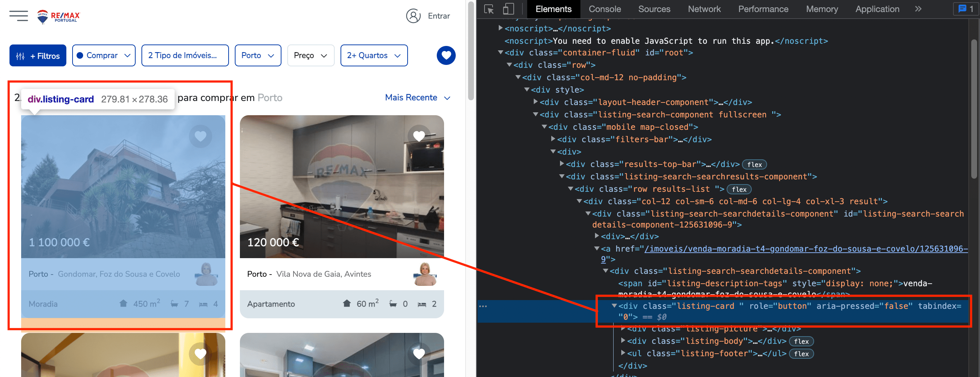Click the 60 m² area icon
980x377 pixels.
click(347, 304)
